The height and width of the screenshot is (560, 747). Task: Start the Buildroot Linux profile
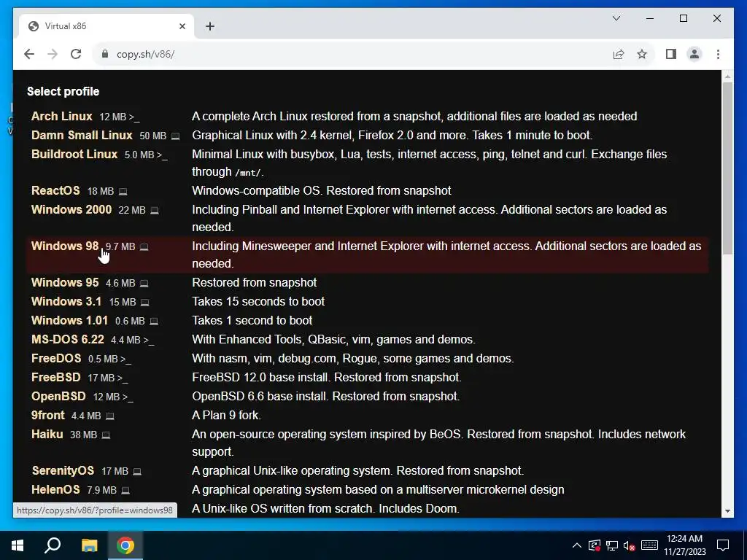[74, 155]
